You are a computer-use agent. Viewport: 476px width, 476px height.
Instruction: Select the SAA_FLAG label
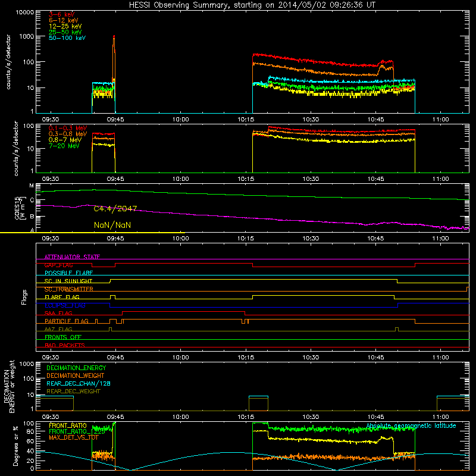(x=58, y=313)
